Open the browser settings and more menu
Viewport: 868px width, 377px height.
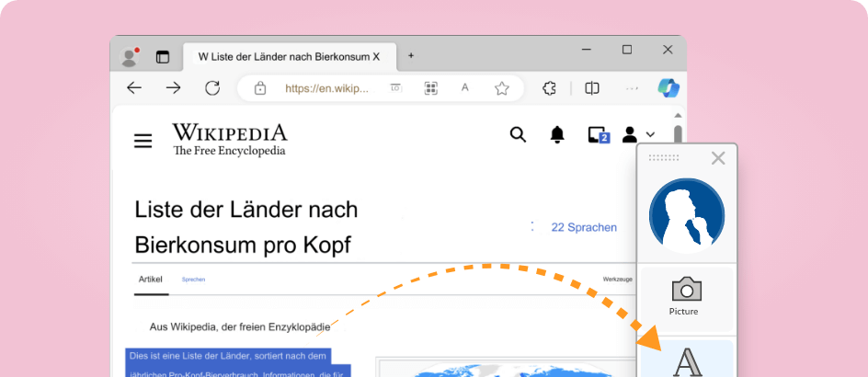click(633, 88)
